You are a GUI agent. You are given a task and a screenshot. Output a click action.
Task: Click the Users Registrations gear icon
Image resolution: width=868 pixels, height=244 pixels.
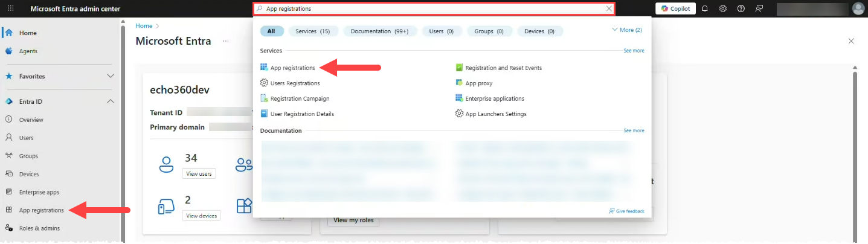tap(264, 83)
